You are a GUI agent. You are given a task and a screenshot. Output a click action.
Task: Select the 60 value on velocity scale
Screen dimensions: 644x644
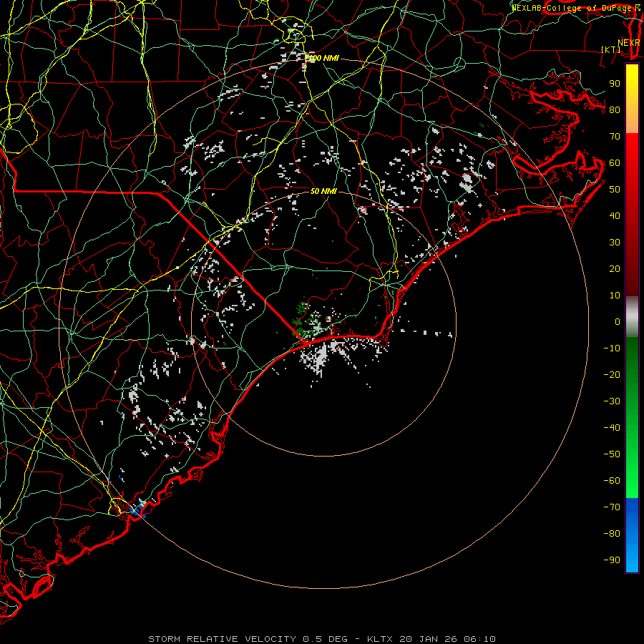point(615,163)
